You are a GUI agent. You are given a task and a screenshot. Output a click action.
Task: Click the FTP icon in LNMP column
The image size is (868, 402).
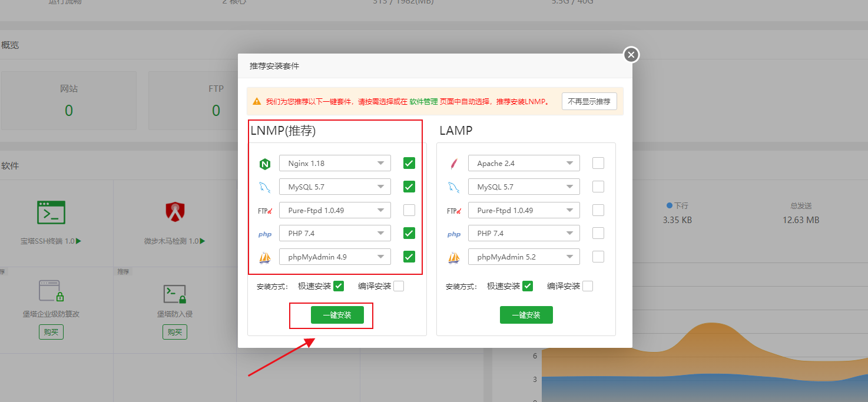click(x=264, y=211)
